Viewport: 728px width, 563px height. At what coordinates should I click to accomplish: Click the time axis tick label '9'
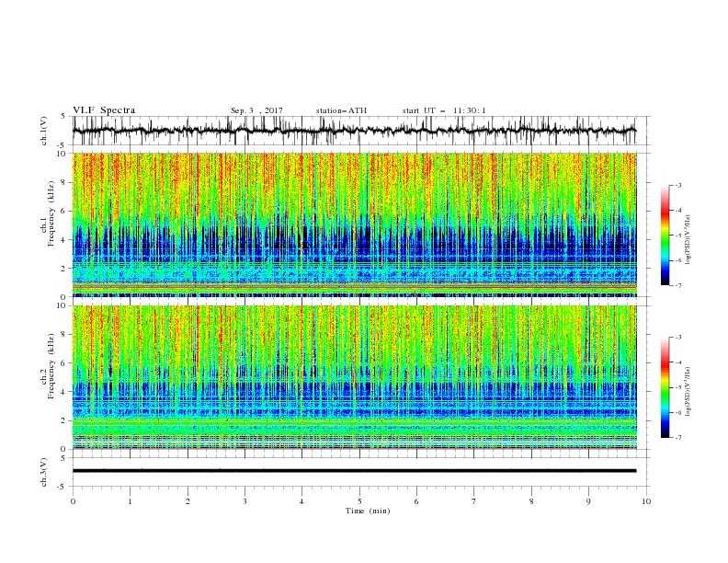point(588,501)
